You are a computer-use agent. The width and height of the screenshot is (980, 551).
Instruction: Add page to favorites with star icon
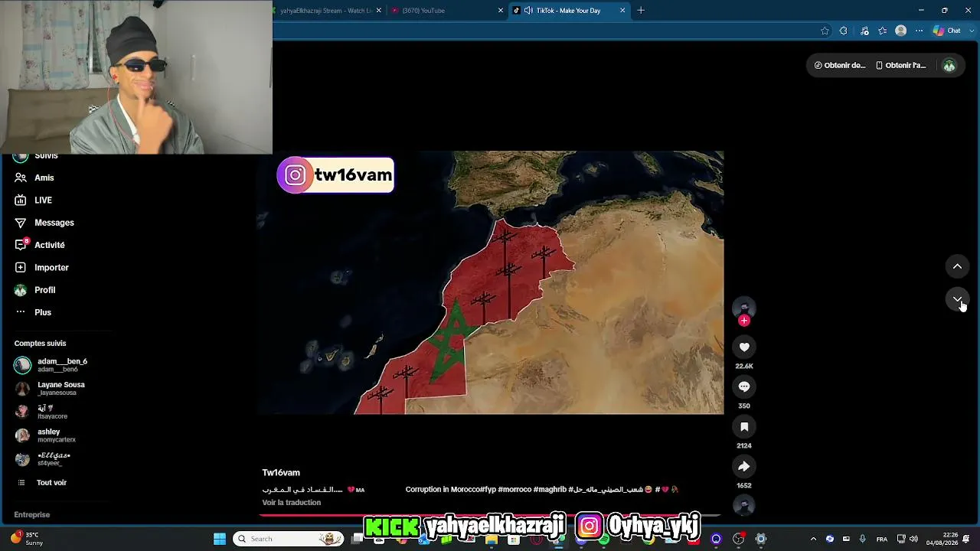825,31
